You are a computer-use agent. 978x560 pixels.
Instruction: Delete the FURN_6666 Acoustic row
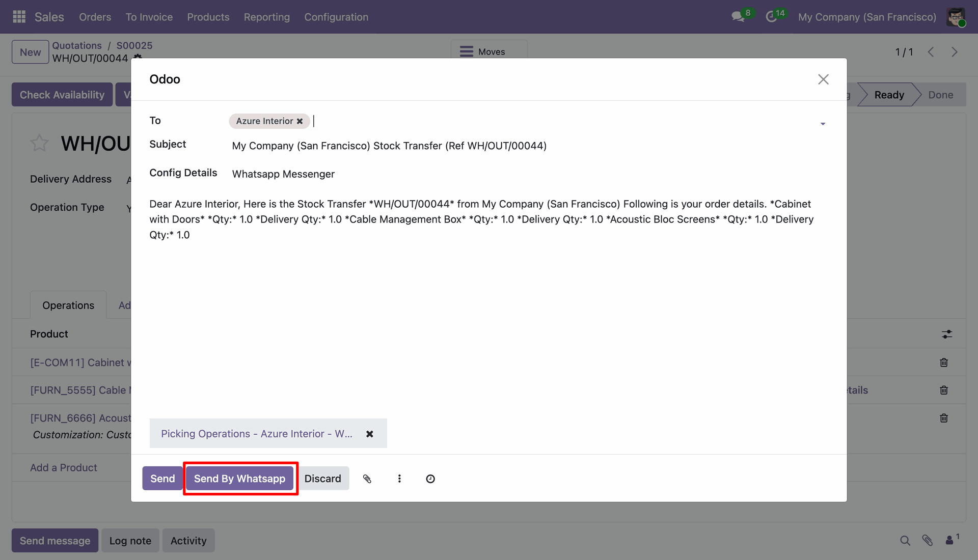pyautogui.click(x=944, y=418)
